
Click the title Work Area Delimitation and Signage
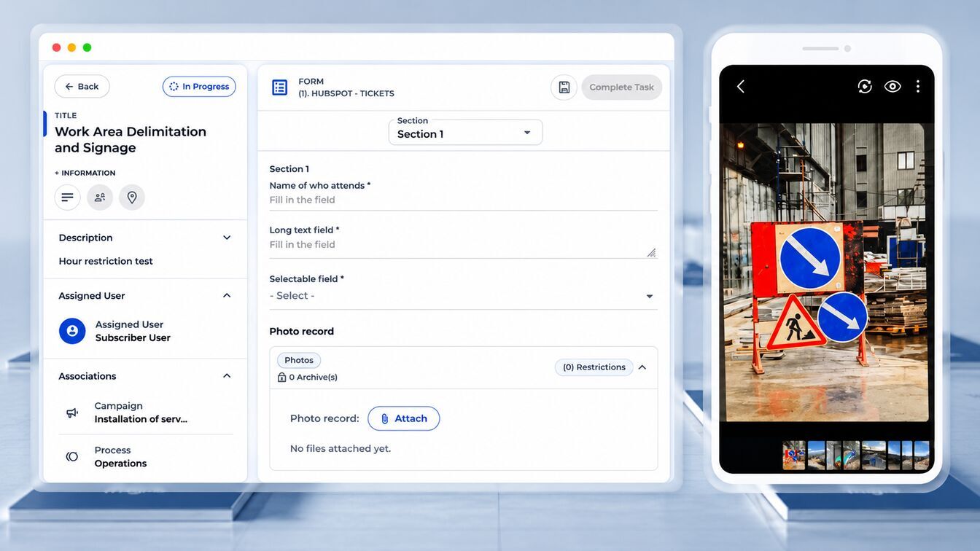[x=131, y=139]
